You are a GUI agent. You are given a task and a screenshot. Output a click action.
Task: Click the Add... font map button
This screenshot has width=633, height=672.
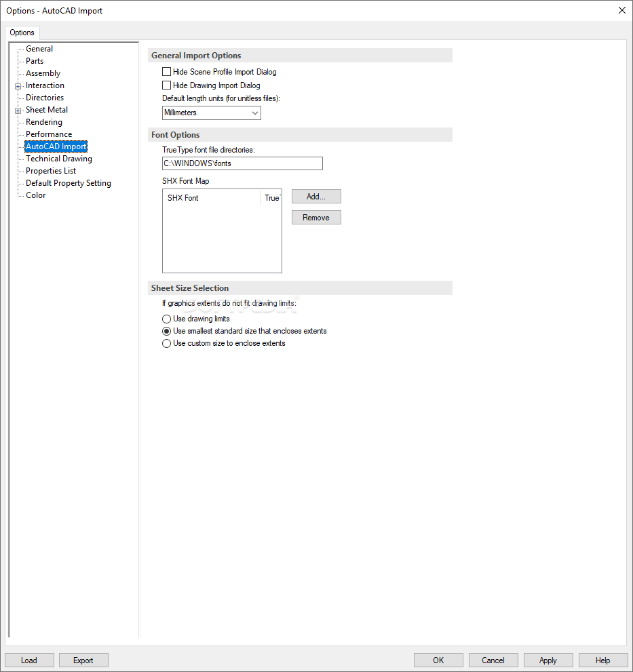(x=316, y=197)
